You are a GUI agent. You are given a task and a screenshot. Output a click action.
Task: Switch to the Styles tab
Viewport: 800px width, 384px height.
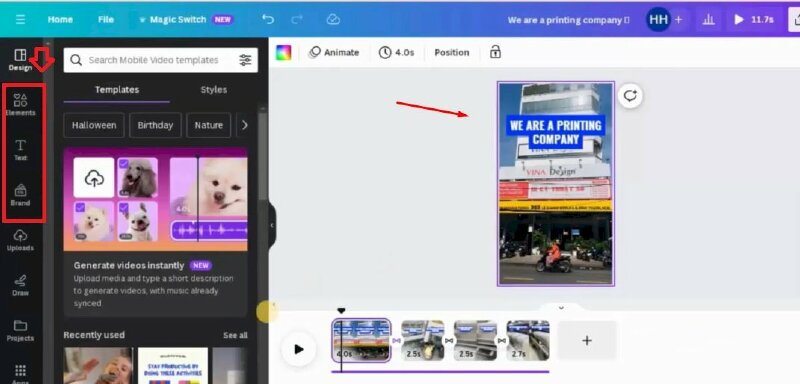(214, 90)
